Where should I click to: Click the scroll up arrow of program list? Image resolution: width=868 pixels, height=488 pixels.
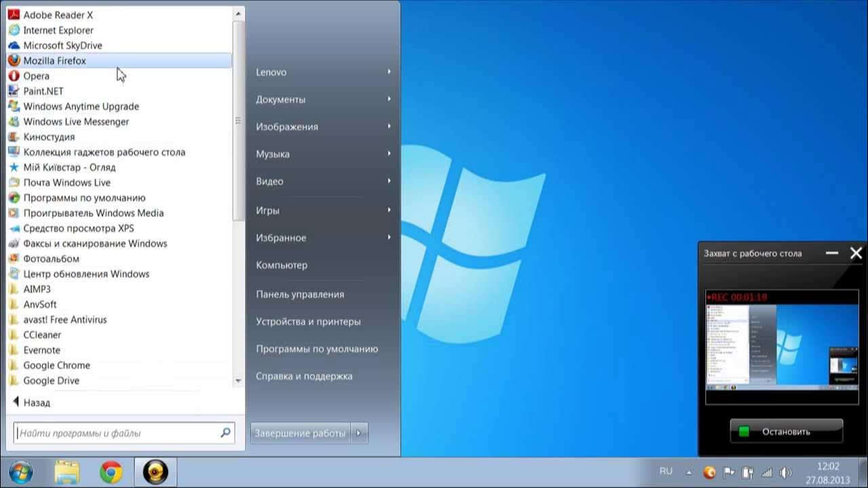point(238,14)
